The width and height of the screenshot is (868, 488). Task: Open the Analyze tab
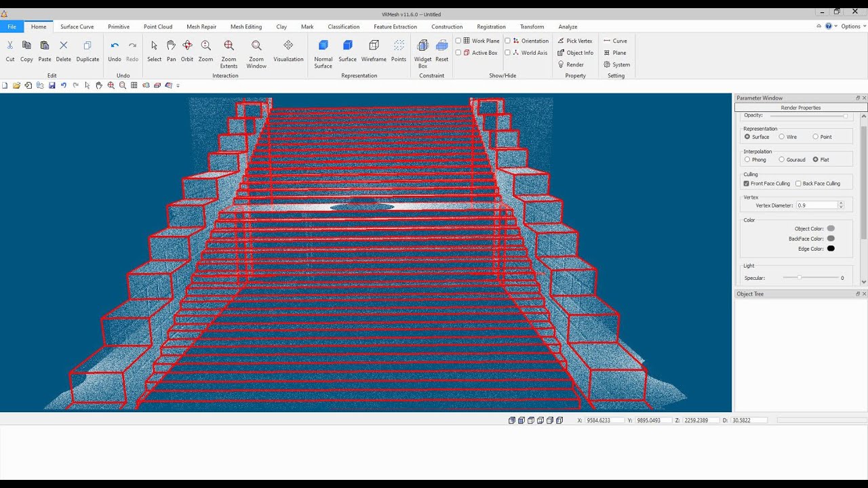tap(568, 27)
